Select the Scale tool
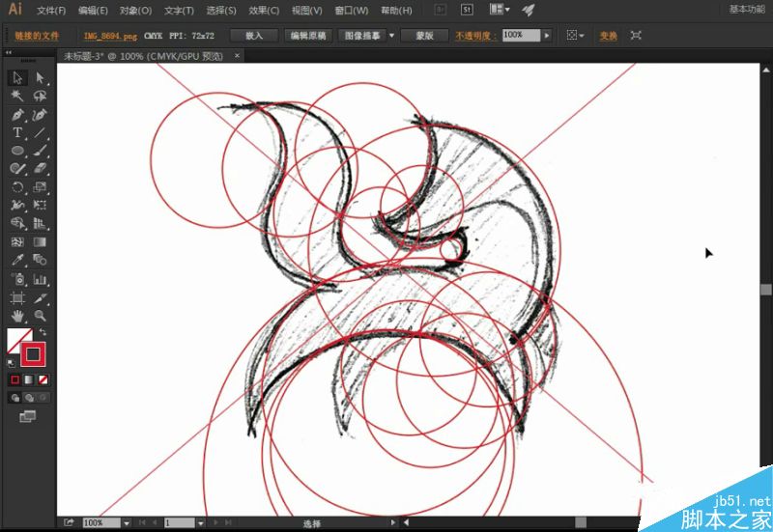The height and width of the screenshot is (532, 773). click(x=40, y=187)
